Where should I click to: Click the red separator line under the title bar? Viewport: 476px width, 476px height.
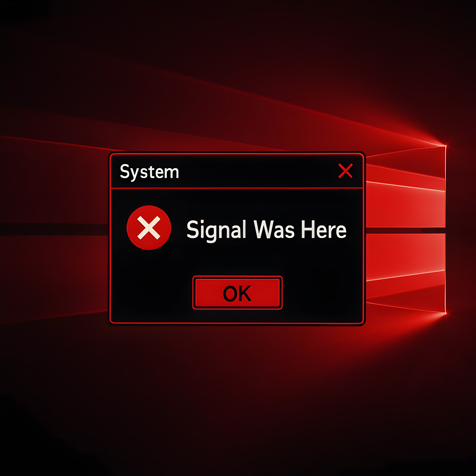tap(237, 188)
